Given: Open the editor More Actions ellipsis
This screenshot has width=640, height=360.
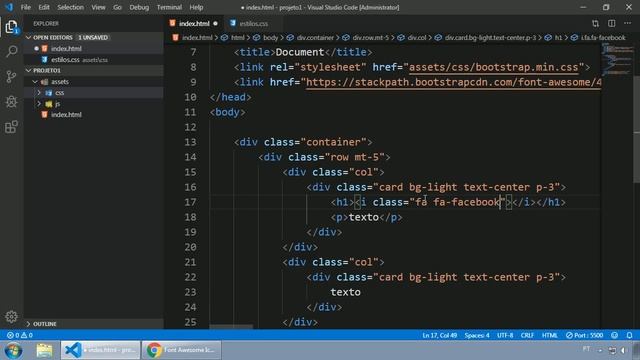Looking at the screenshot, I should click(x=627, y=24).
